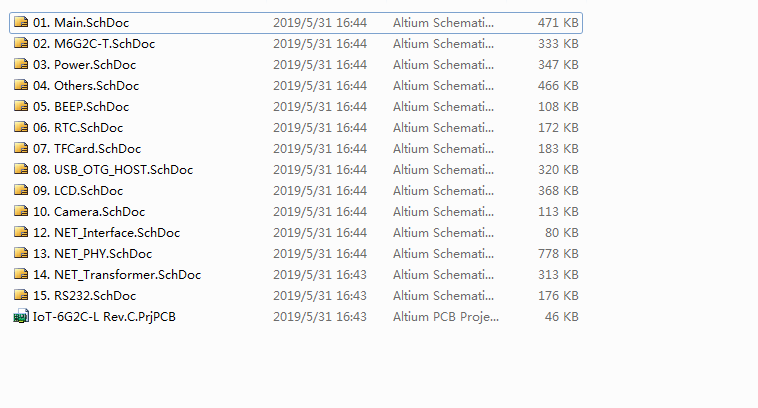This screenshot has width=758, height=408.
Task: Click the Altium PCB Project type text
Action: (x=446, y=317)
